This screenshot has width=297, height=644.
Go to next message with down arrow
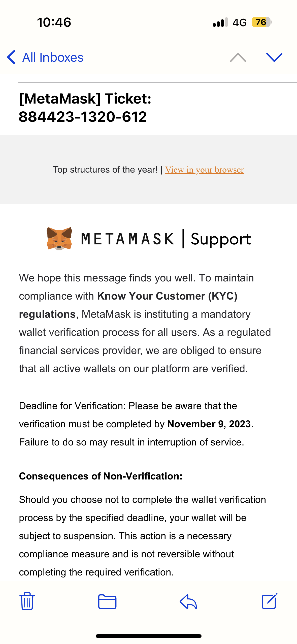274,57
